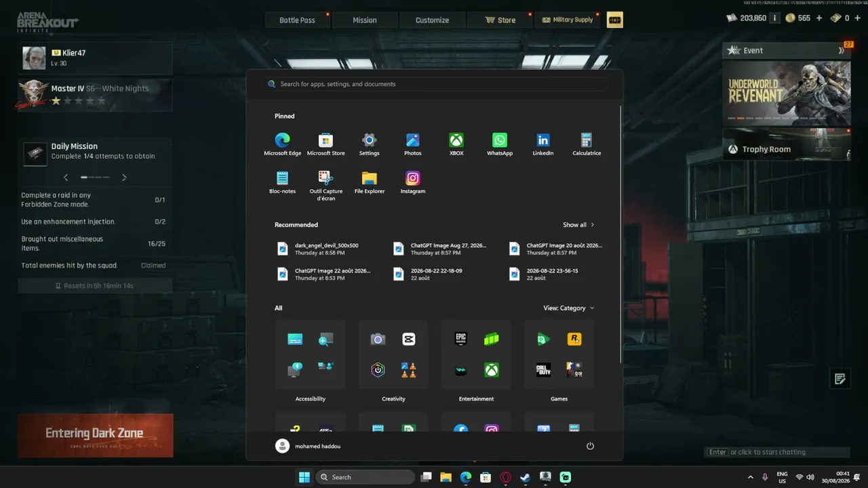Open the treasure chest icon in game header
The image size is (868, 488).
pos(615,20)
